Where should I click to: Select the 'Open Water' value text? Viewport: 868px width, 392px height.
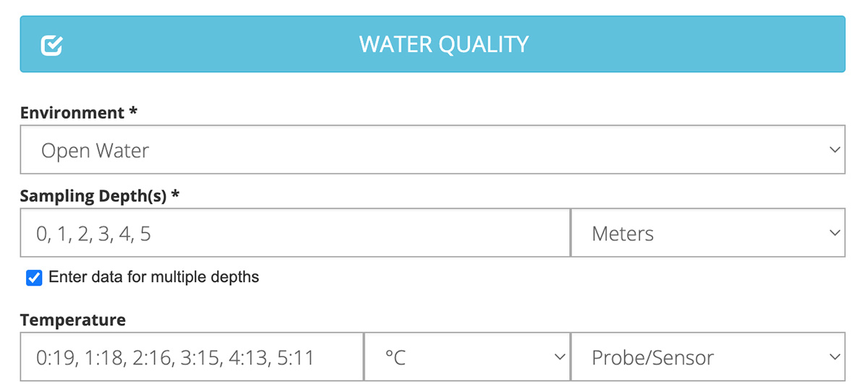[x=95, y=150]
